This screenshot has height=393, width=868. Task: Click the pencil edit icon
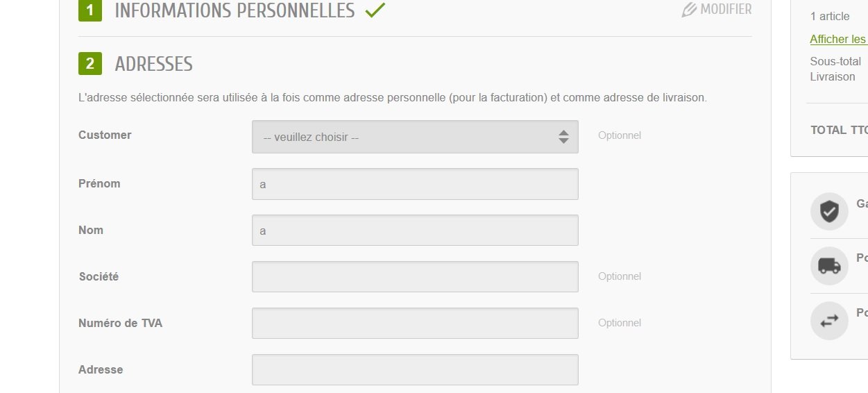coord(689,10)
